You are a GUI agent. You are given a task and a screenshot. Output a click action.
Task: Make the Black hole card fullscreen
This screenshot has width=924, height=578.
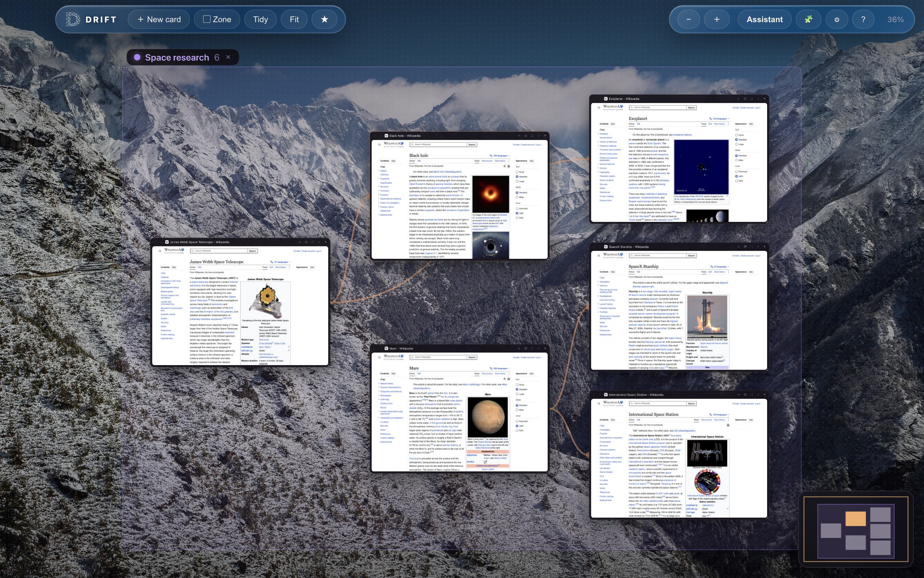click(532, 136)
